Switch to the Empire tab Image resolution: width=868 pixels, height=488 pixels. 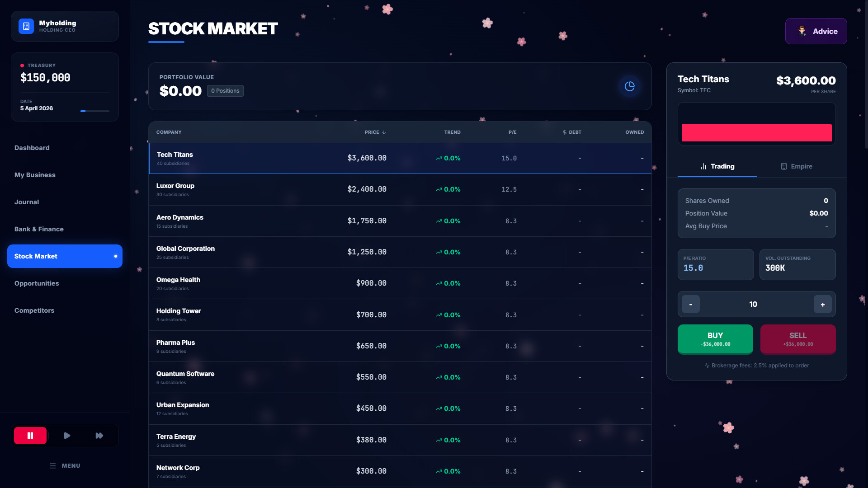pyautogui.click(x=796, y=166)
